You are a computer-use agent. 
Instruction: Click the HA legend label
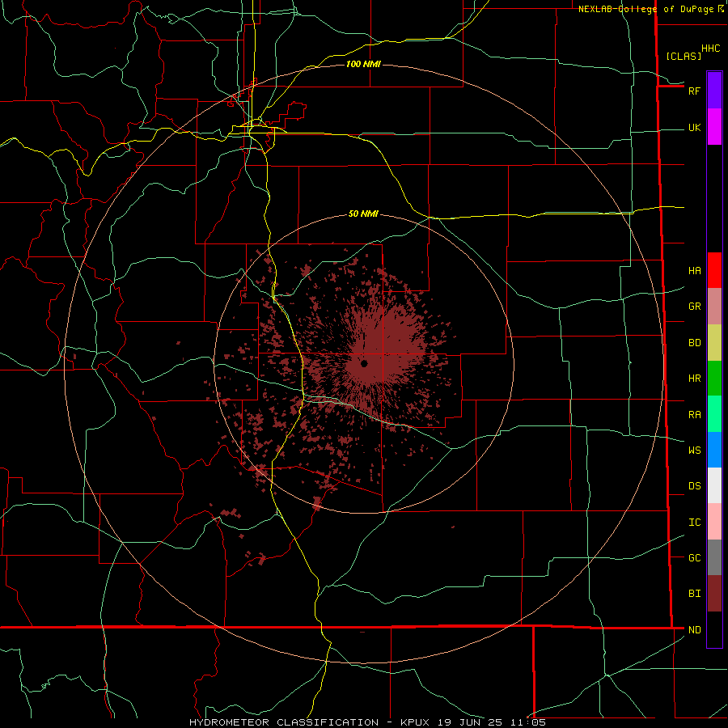point(694,271)
